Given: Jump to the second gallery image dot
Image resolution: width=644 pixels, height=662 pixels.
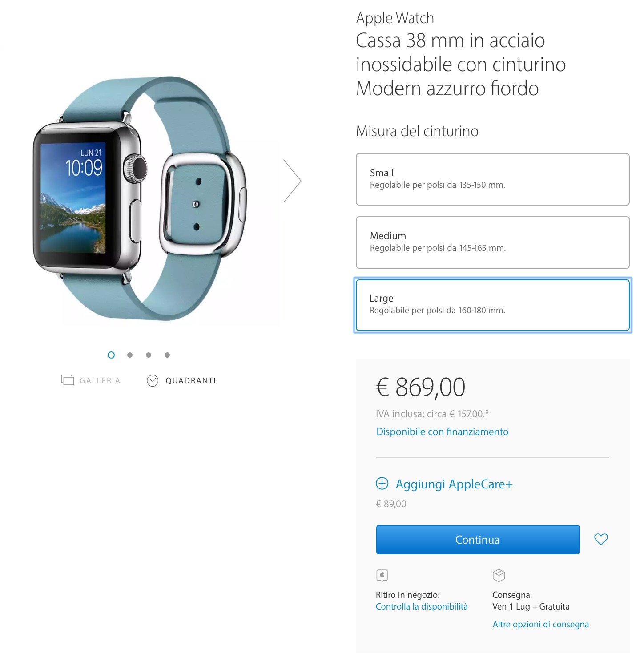Looking at the screenshot, I should (x=130, y=355).
